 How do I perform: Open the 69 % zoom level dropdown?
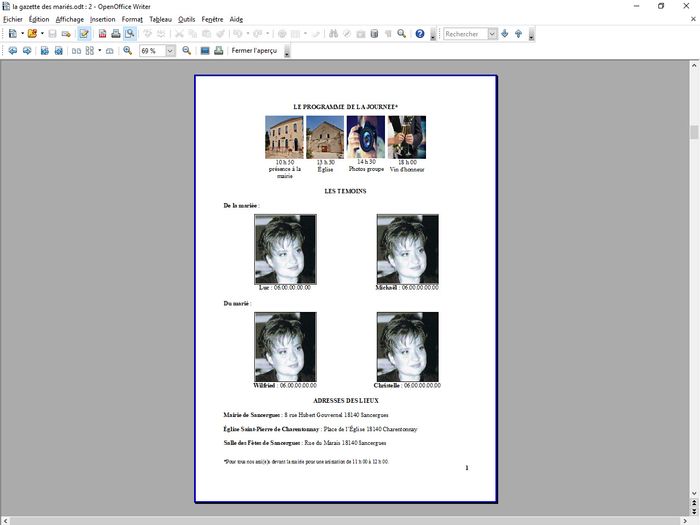point(170,51)
